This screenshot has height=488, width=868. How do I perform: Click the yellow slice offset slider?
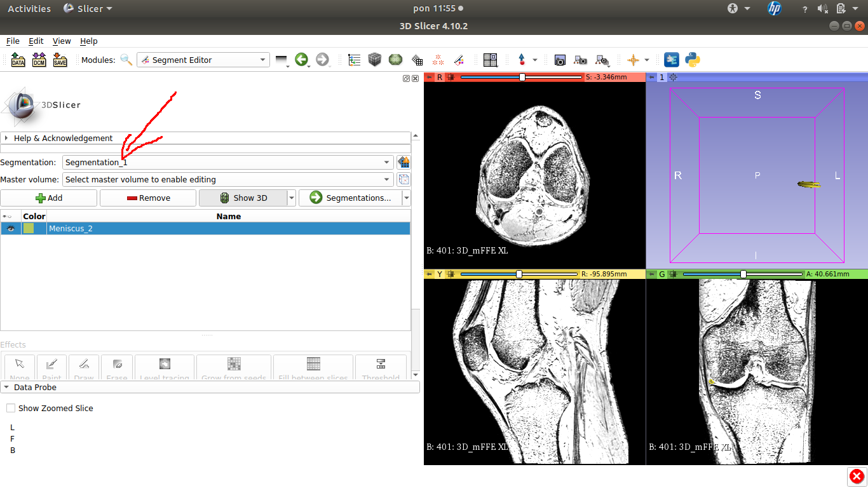point(519,274)
